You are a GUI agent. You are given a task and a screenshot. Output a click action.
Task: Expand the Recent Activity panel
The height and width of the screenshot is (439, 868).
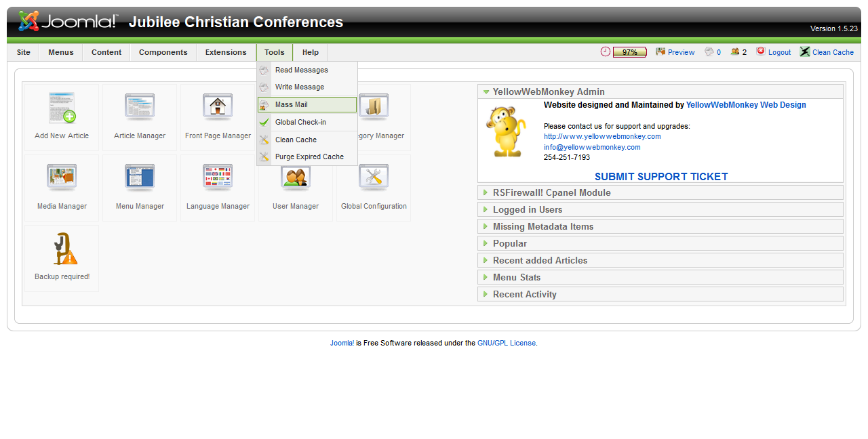tap(660, 294)
